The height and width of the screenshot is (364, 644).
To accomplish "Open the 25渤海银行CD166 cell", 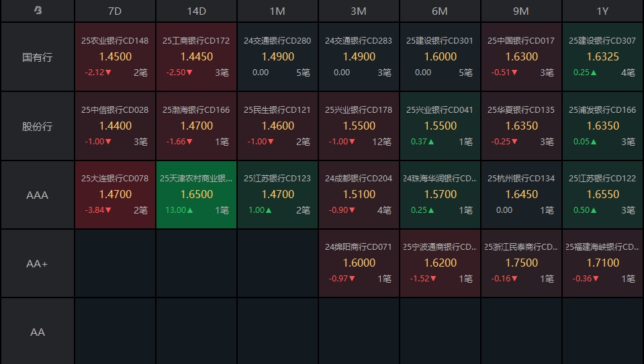I will tap(196, 126).
